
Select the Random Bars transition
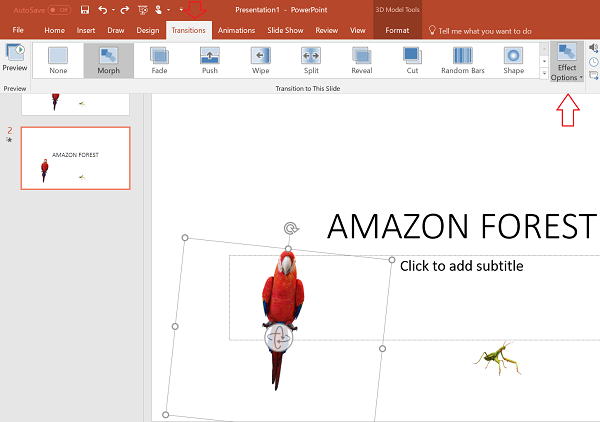463,60
